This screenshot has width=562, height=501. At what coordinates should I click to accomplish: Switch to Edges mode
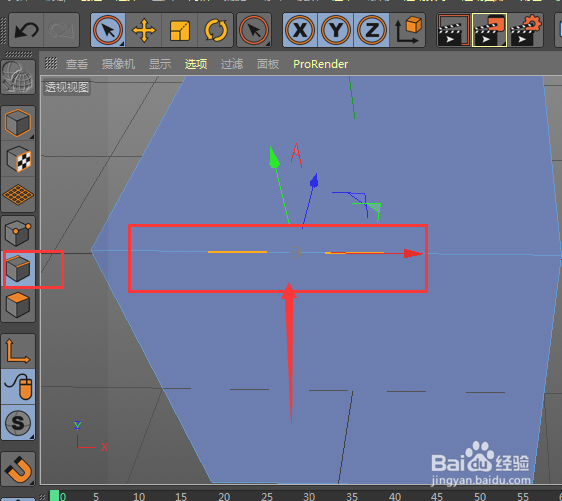coord(18,269)
